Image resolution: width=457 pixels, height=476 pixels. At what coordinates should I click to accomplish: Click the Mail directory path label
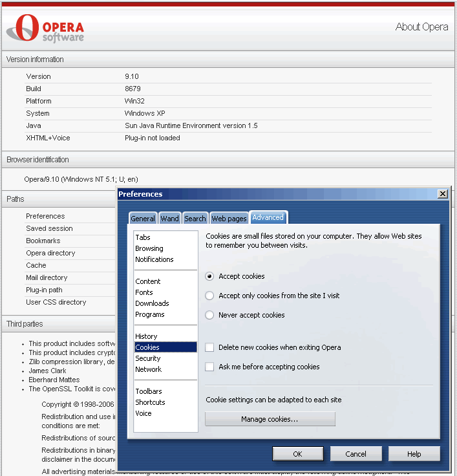point(47,277)
